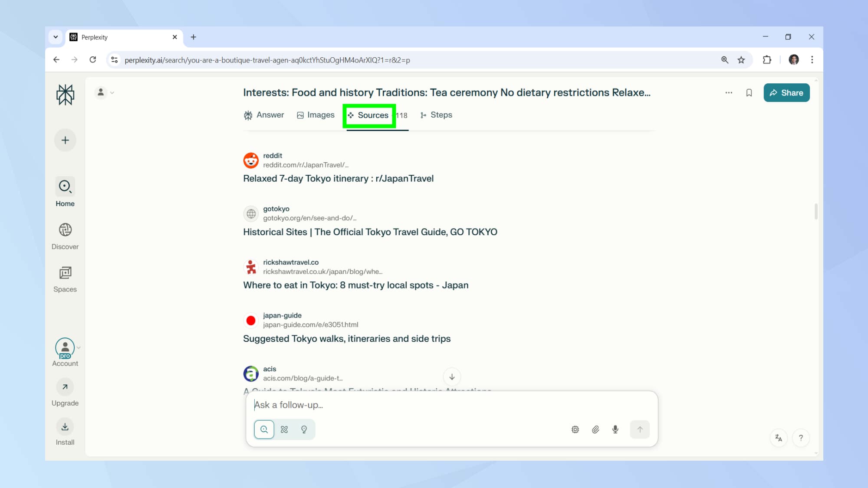Click the model selector chip icon

(x=575, y=429)
